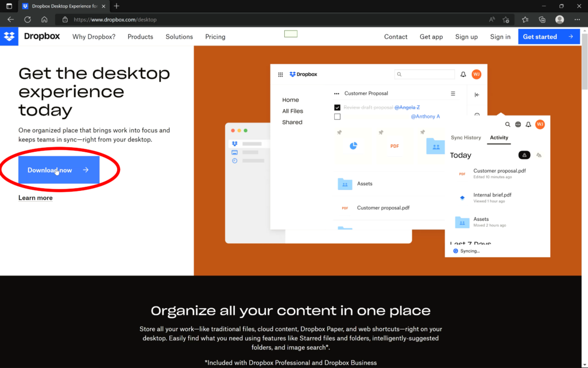The width and height of the screenshot is (588, 368).
Task: Open browser profile avatar
Action: click(559, 20)
